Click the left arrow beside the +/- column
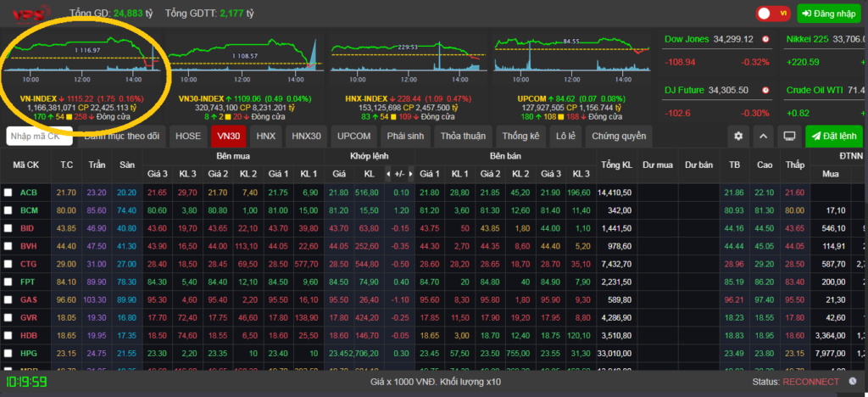868x397 pixels. pyautogui.click(x=387, y=174)
